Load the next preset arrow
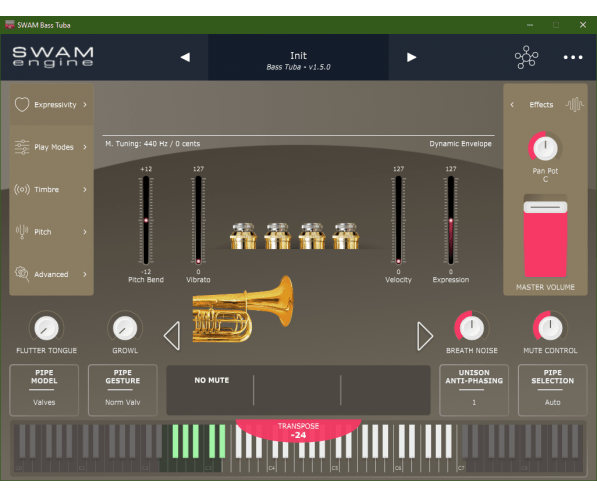Viewport: 597px width, 497px height. pyautogui.click(x=411, y=57)
